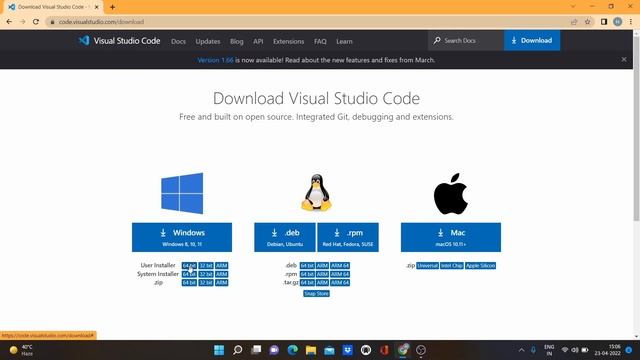Open the Extensions menu item

(x=289, y=41)
